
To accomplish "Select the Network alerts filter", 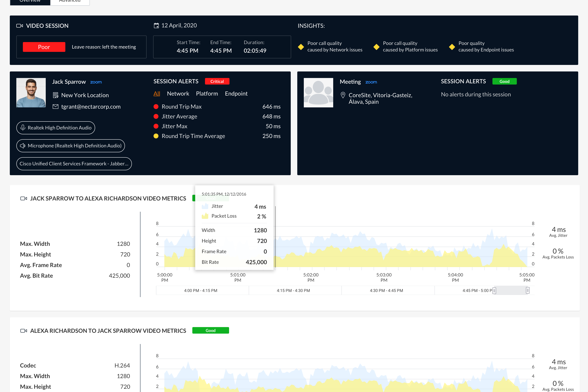I will coord(178,94).
